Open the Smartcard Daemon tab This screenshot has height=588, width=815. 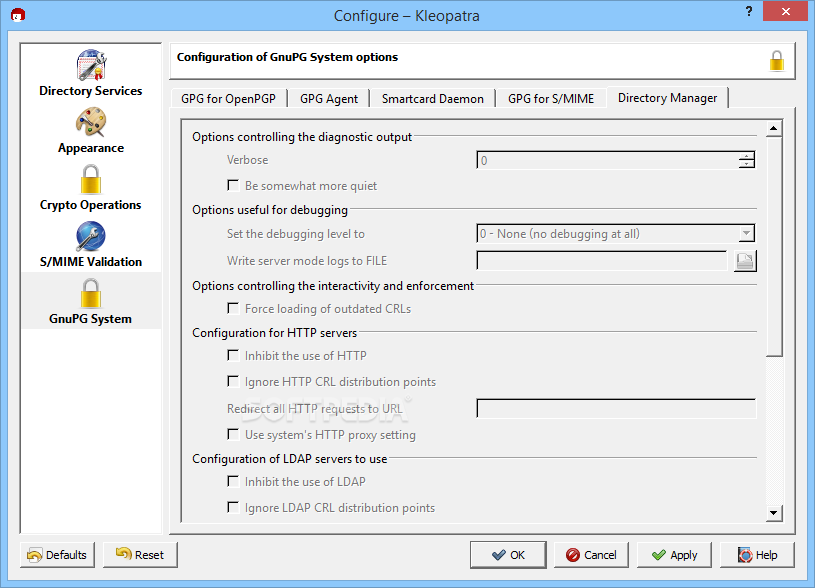pos(432,99)
